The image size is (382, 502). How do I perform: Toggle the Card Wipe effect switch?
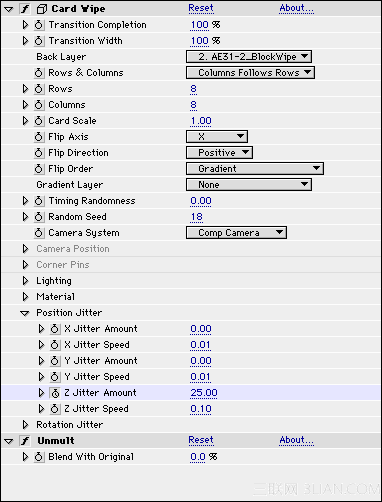click(x=25, y=9)
